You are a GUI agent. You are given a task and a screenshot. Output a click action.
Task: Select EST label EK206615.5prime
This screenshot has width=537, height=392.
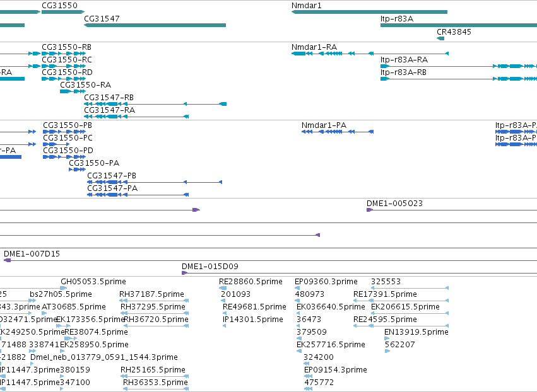[x=406, y=307]
